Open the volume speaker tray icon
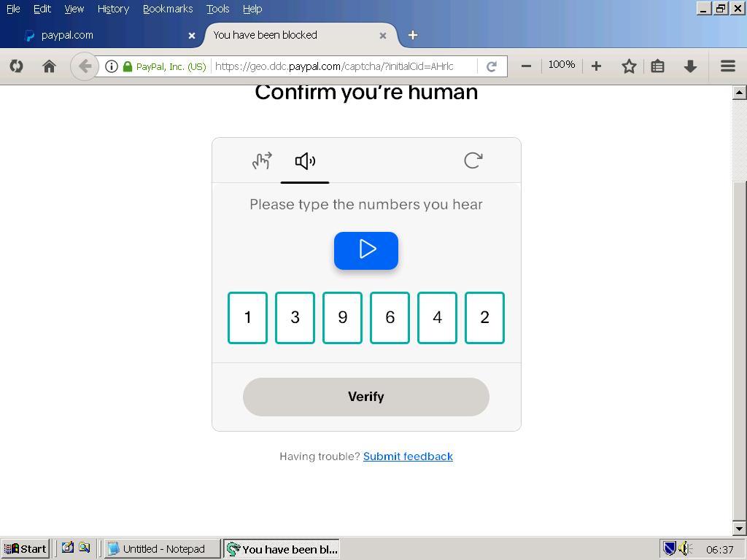Screen dimensions: 747x560 (684, 549)
